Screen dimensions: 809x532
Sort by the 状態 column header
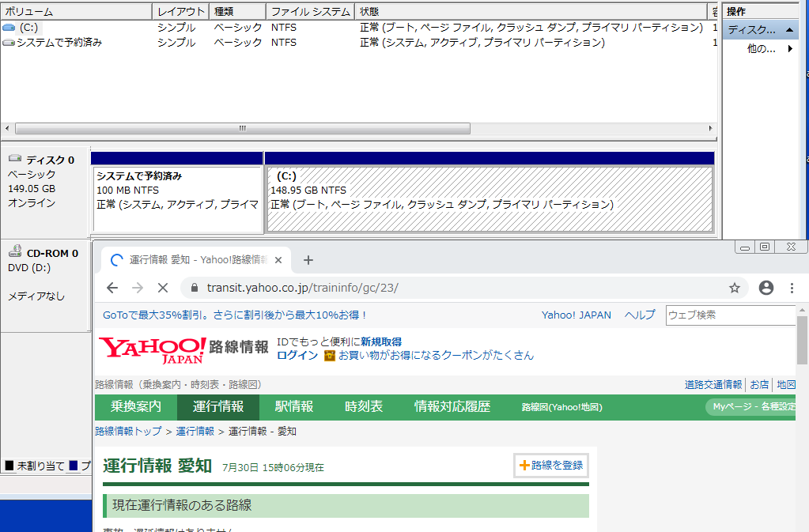tap(531, 11)
